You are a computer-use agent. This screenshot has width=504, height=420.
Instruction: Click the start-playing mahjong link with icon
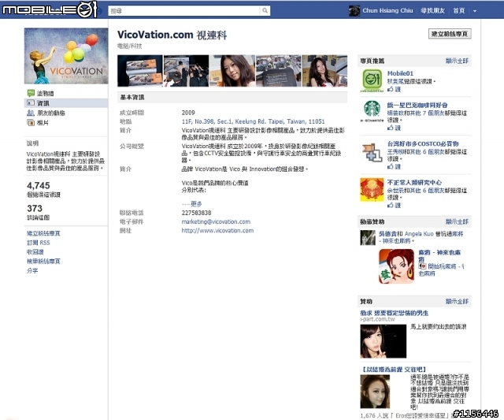pos(441,269)
